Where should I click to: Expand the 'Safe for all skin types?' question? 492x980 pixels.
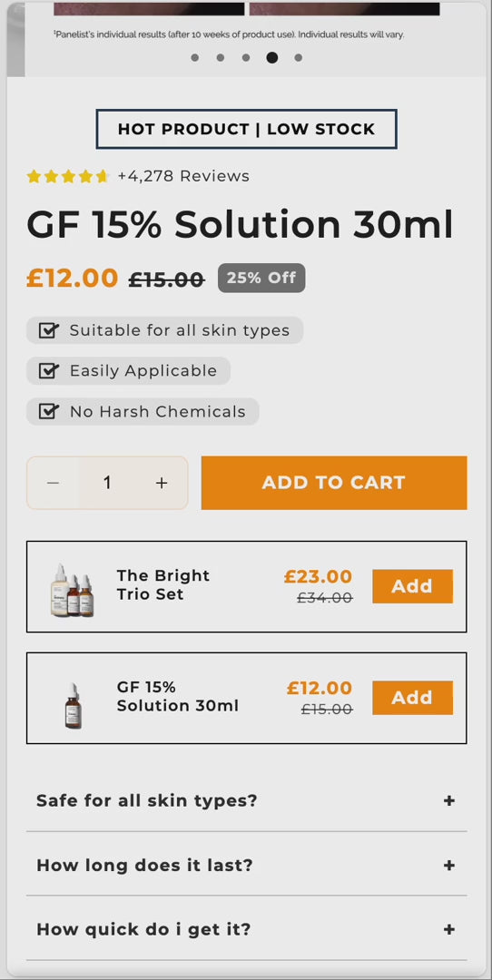[246, 800]
